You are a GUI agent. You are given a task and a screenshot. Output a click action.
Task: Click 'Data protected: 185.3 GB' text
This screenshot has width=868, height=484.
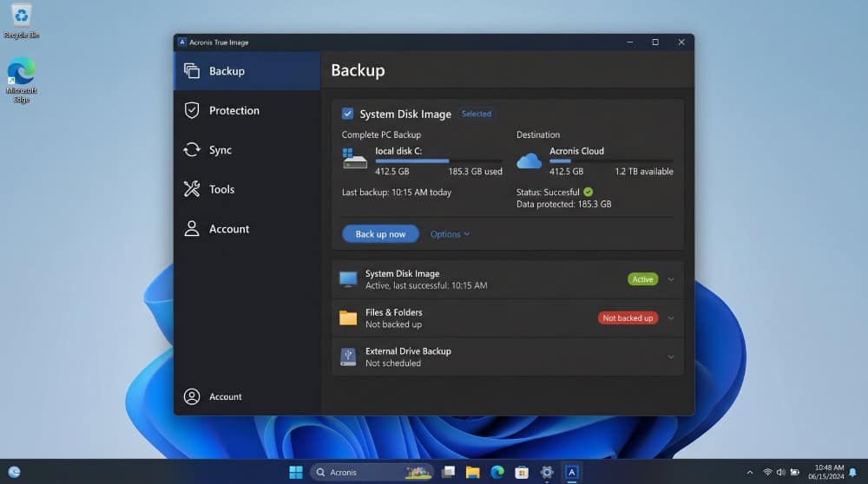(x=563, y=204)
